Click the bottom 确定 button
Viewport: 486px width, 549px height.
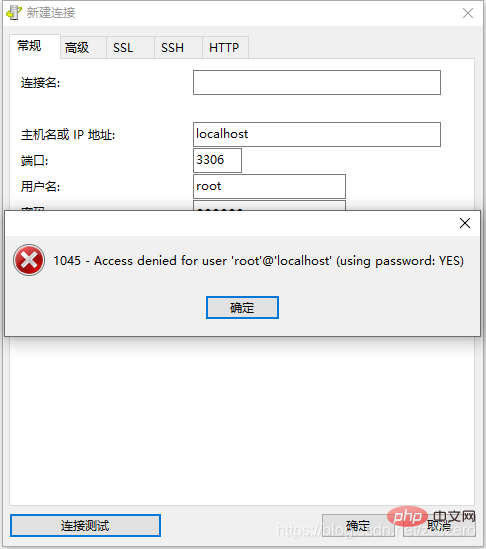coord(358,525)
